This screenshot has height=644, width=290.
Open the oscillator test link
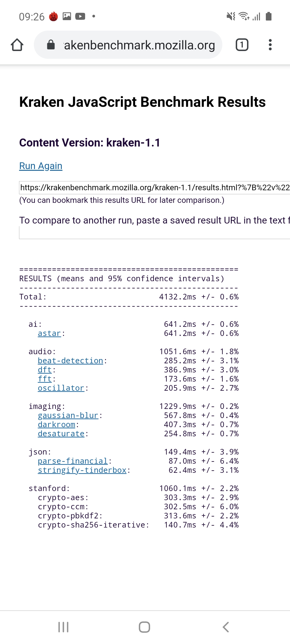(61, 388)
